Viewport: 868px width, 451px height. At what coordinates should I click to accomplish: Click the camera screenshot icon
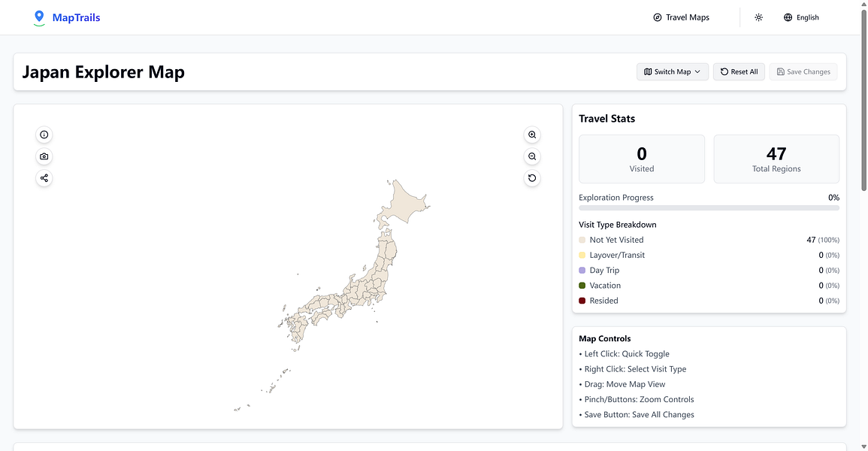[44, 156]
